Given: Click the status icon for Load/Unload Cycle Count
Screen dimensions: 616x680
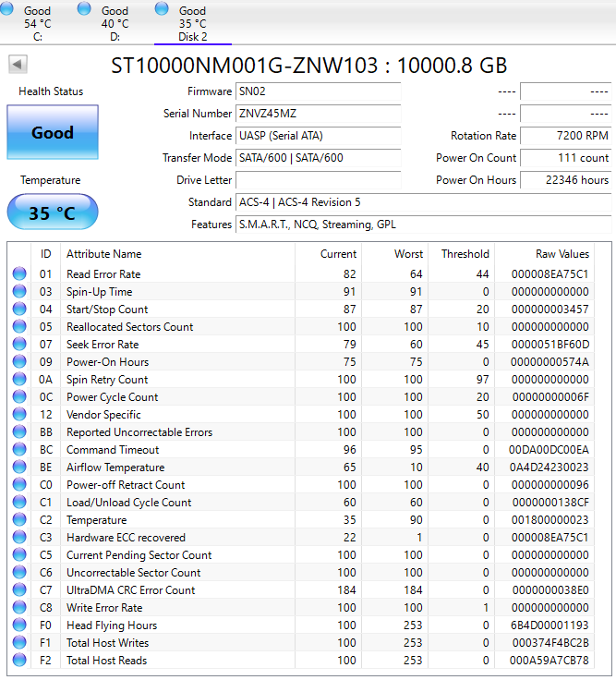Looking at the screenshot, I should pos(19,502).
